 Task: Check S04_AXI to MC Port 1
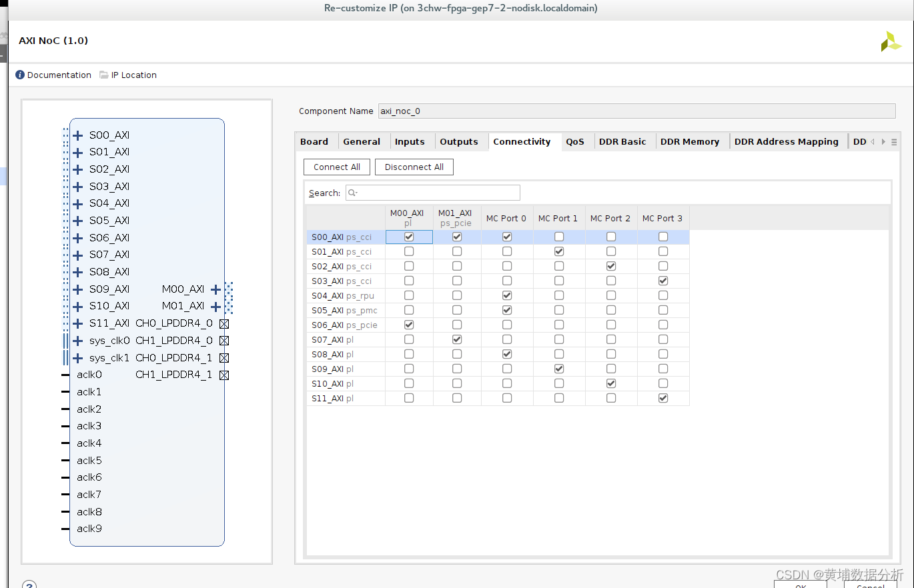click(x=559, y=295)
